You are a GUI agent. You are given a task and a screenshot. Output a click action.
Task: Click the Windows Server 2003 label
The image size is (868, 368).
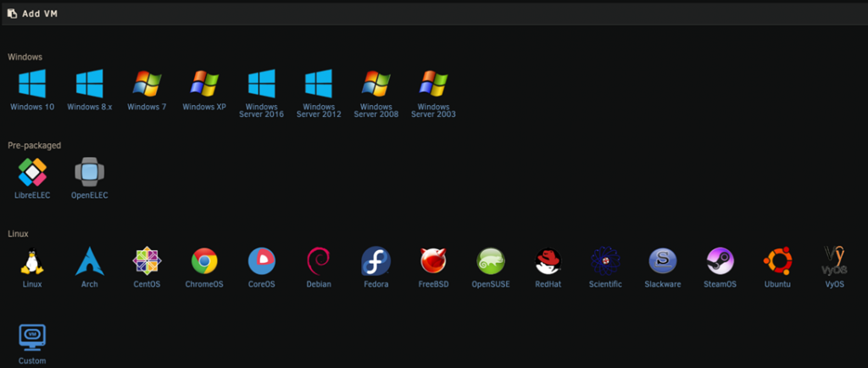[433, 111]
